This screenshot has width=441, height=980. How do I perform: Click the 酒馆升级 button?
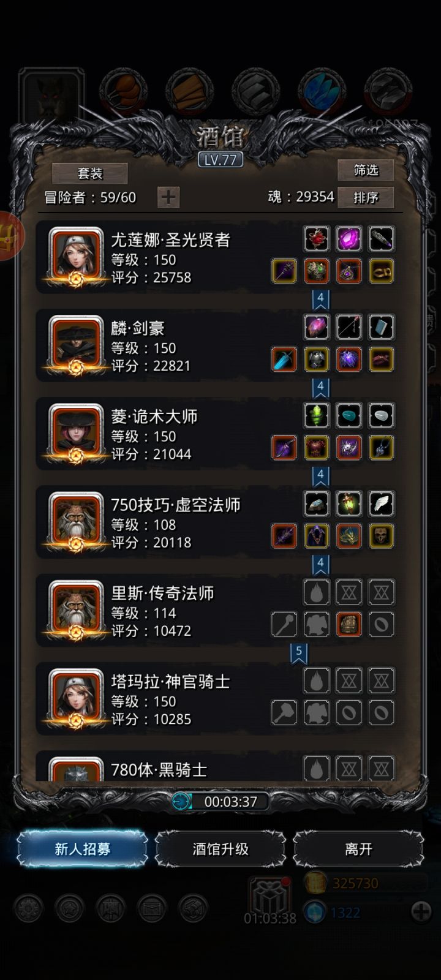coord(221,849)
